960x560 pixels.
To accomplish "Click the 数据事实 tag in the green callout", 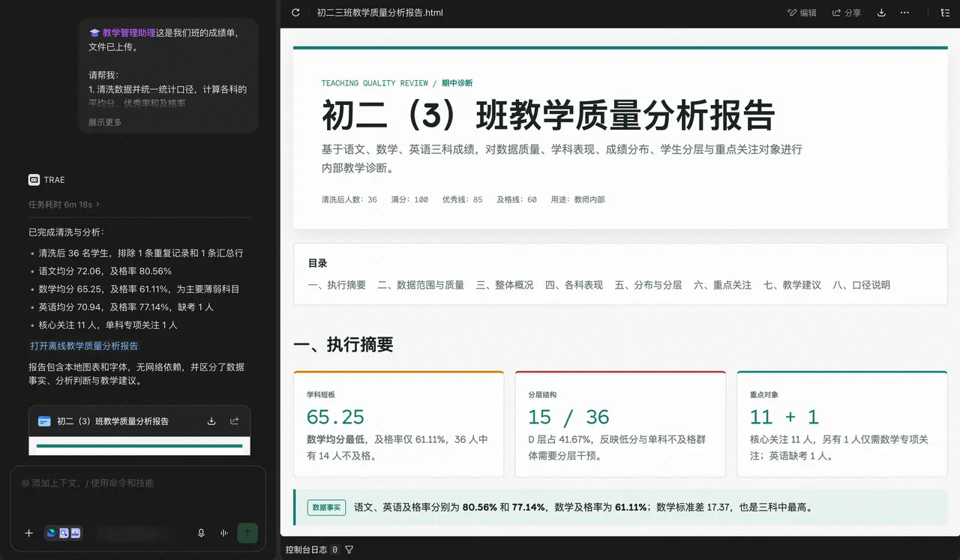I will point(326,508).
